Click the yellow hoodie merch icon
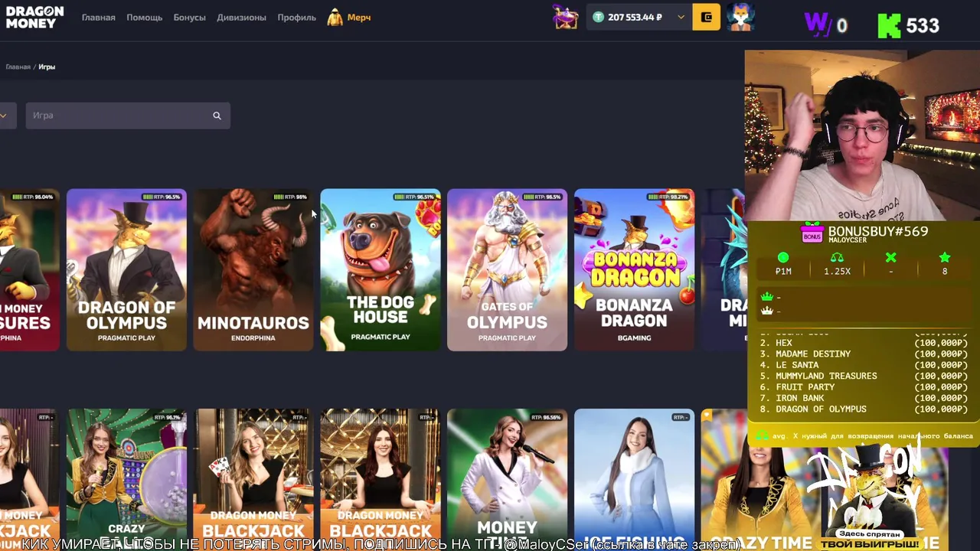This screenshot has height=551, width=980. (335, 17)
